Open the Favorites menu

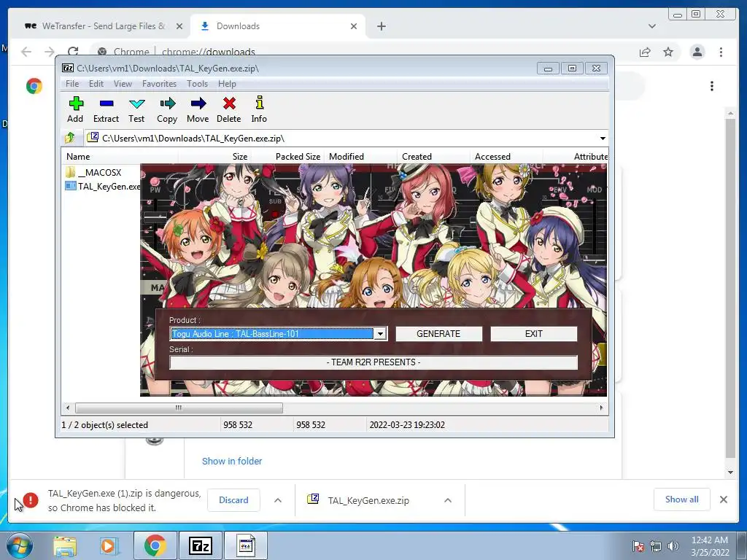click(x=159, y=84)
